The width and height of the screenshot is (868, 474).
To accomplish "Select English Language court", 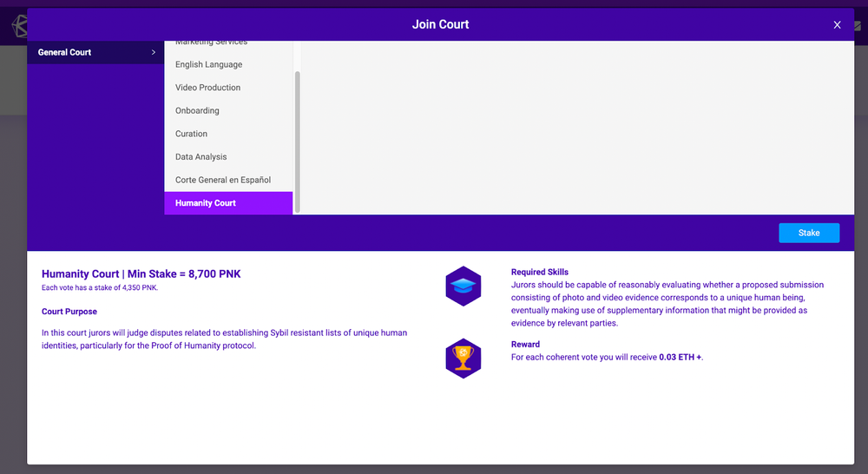I will click(228, 64).
